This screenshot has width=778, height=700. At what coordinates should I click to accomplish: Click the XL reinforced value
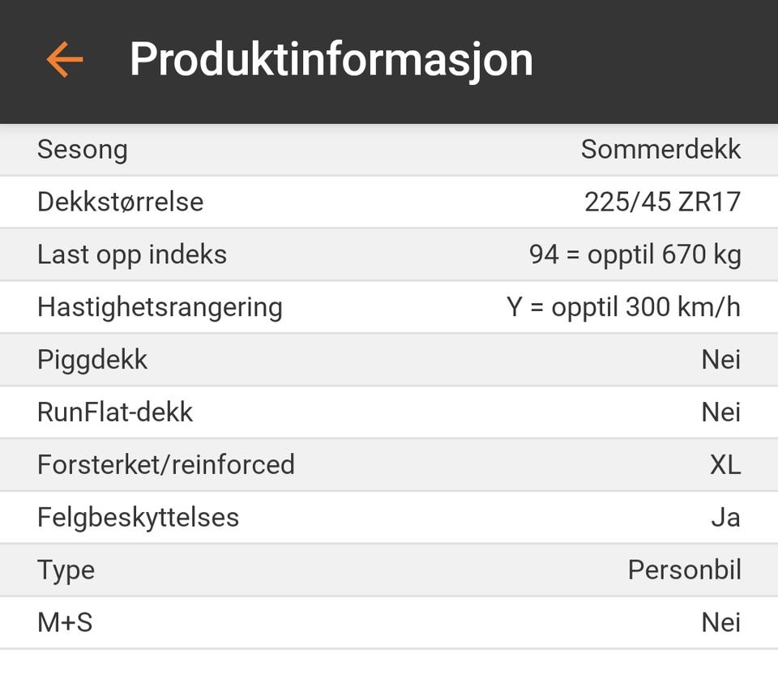click(725, 465)
